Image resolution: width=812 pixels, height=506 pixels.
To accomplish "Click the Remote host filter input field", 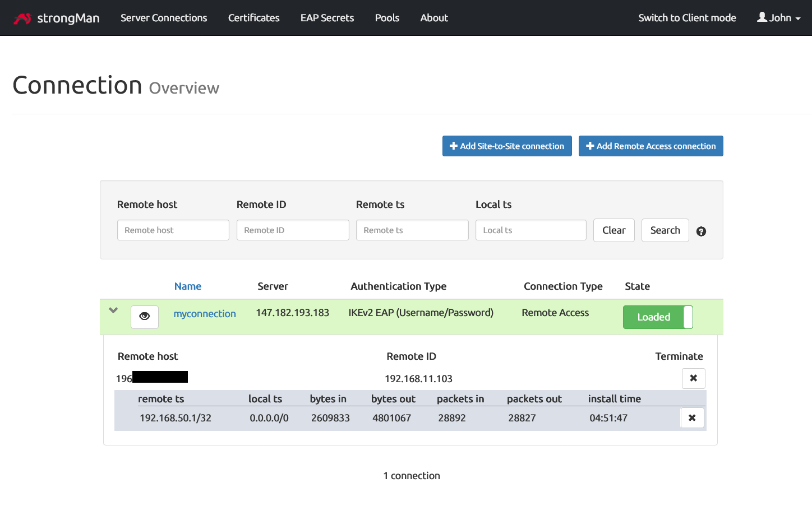I will tap(173, 230).
